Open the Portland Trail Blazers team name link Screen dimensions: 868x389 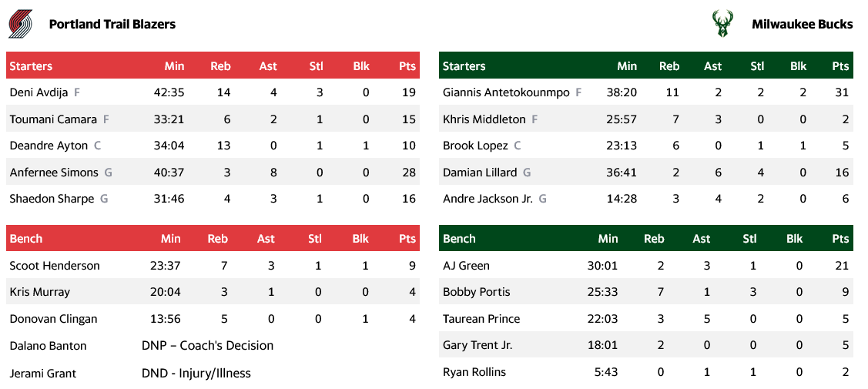pos(112,24)
